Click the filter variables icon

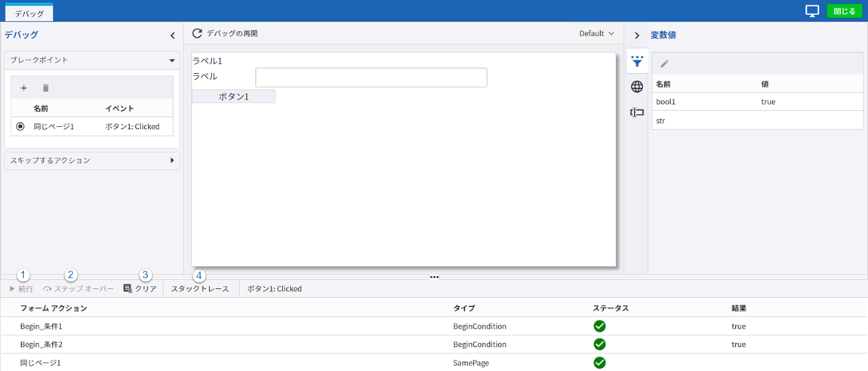[637, 61]
